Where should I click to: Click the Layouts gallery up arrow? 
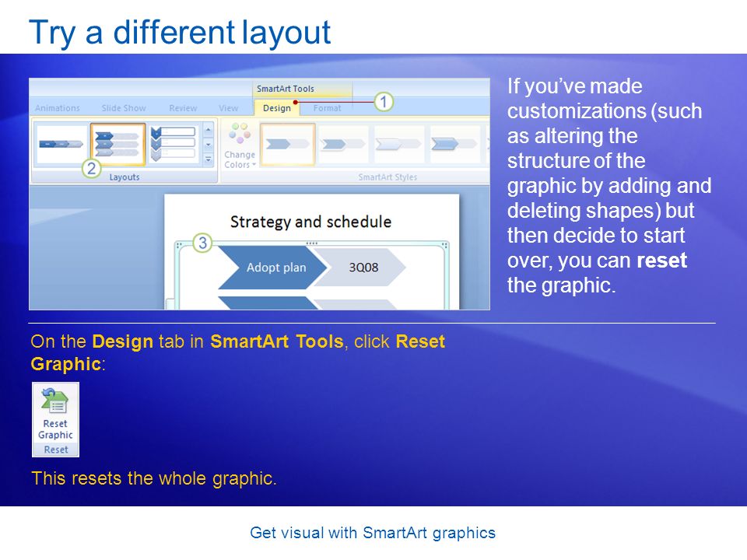click(x=209, y=130)
